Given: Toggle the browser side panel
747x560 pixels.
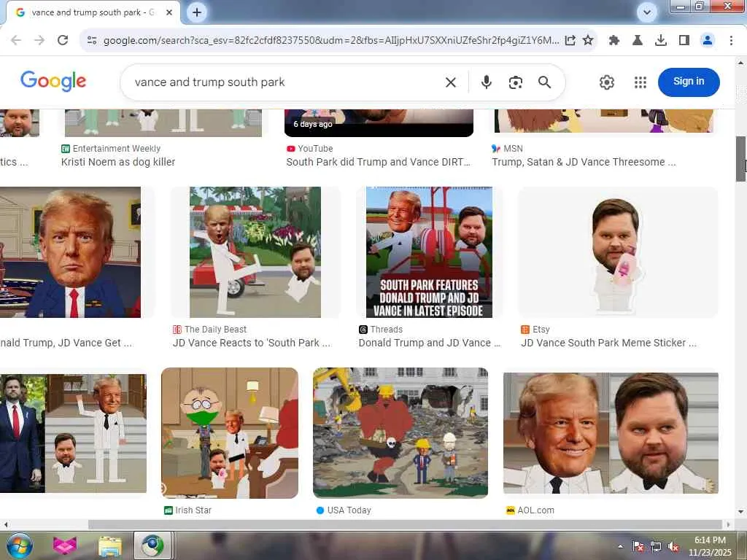Looking at the screenshot, I should coord(684,41).
